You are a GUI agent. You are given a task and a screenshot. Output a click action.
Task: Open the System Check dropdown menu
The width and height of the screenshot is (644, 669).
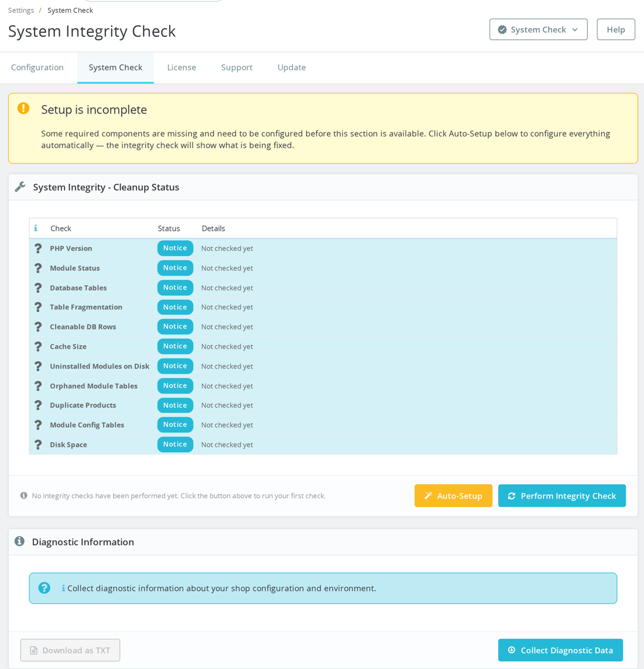coord(538,29)
